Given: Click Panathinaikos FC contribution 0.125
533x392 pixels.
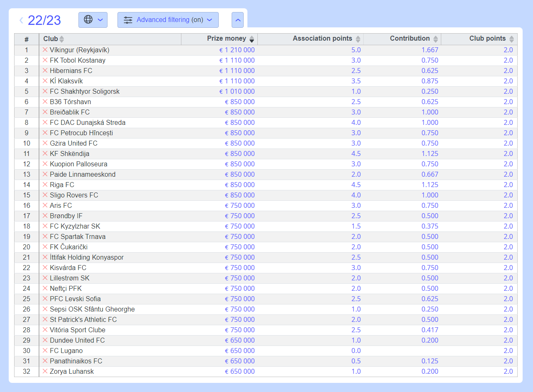Looking at the screenshot, I should (x=430, y=361).
